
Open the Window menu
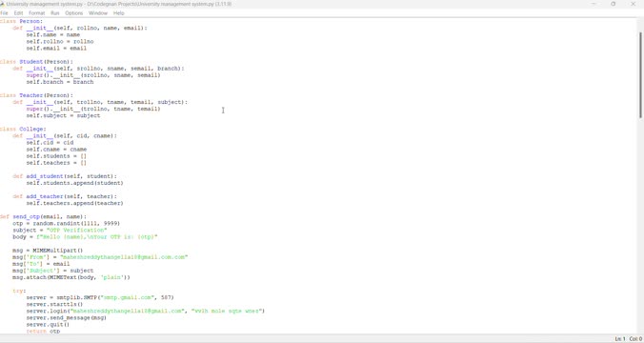98,13
